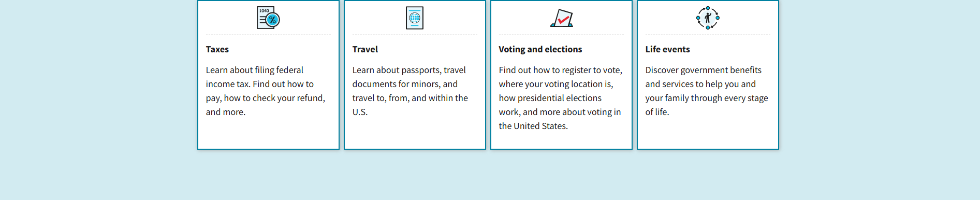Open the Life events heading
Viewport: 980px width, 200px height.
pyautogui.click(x=667, y=49)
